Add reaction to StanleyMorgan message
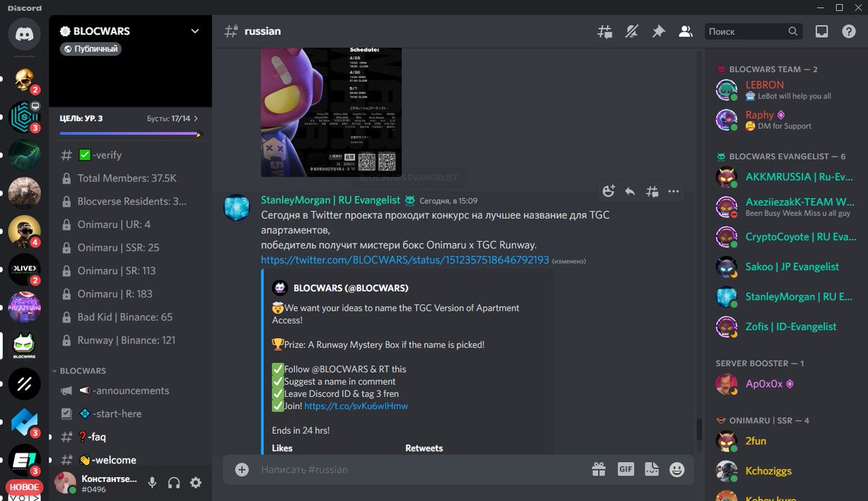Image resolution: width=868 pixels, height=501 pixels. [x=608, y=191]
